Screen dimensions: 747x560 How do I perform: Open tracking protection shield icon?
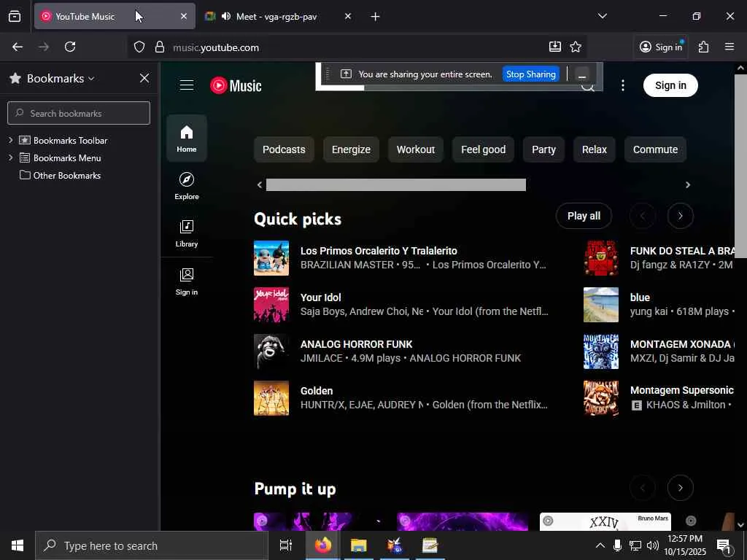pos(139,47)
